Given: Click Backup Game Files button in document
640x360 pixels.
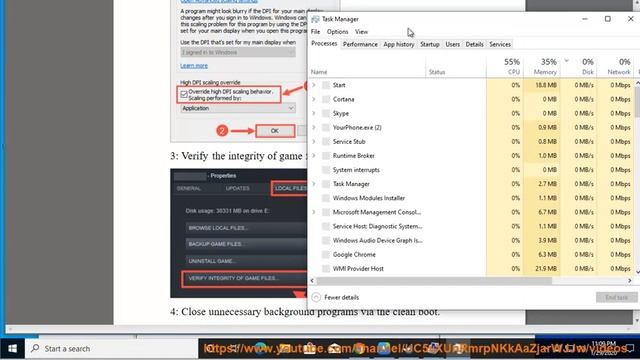Looking at the screenshot, I should 246,244.
